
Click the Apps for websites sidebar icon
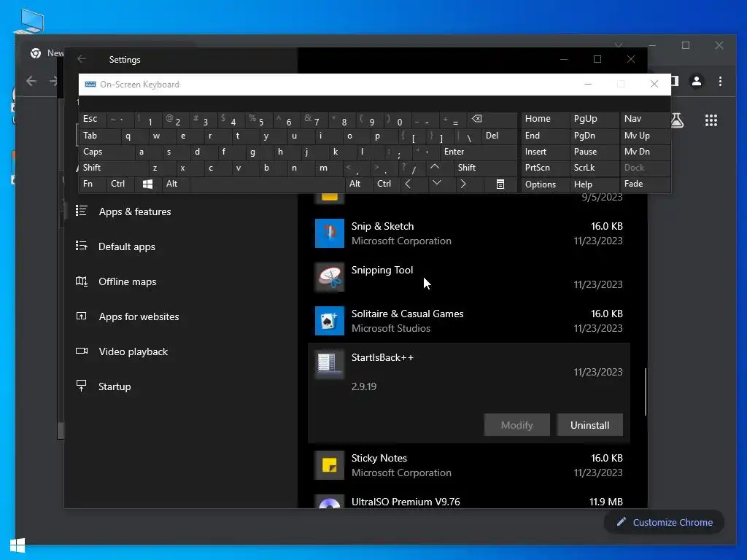[82, 316]
